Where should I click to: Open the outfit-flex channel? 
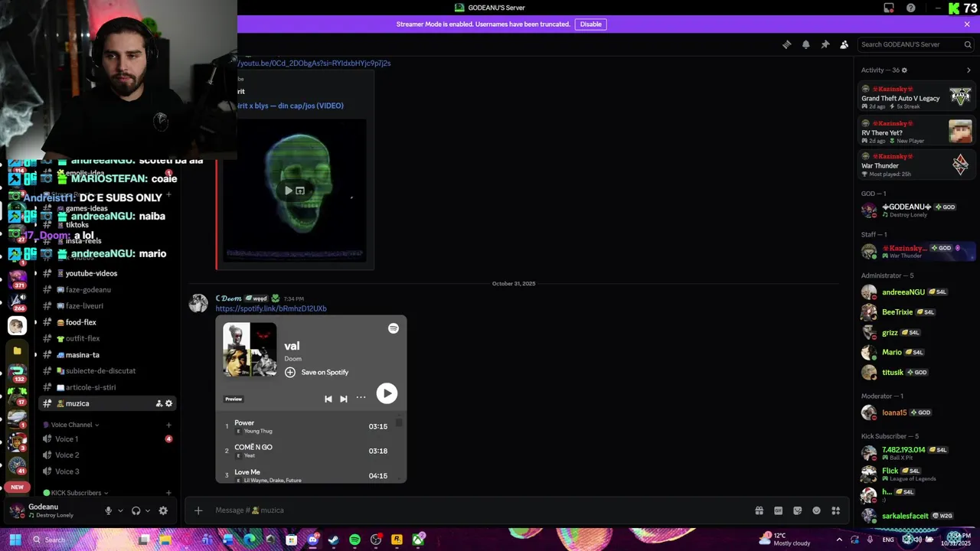tap(107, 338)
